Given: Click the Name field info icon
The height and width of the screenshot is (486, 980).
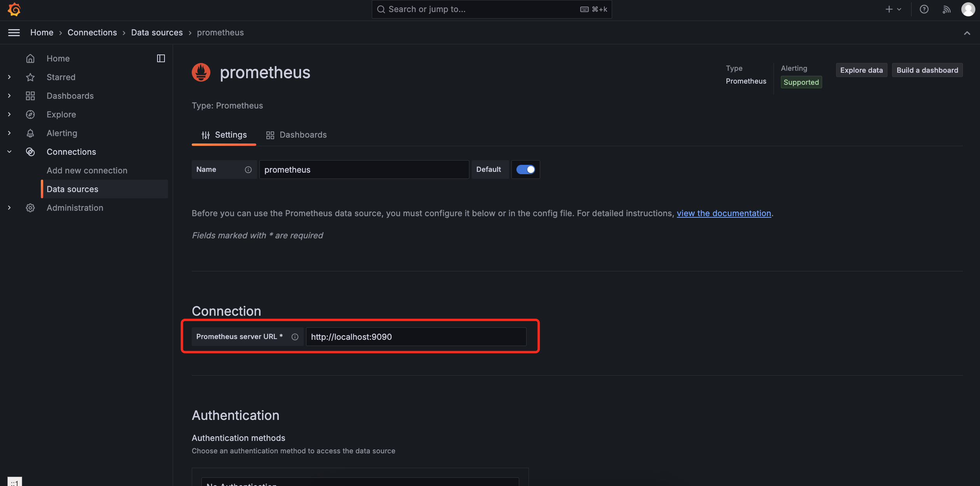Looking at the screenshot, I should click(x=248, y=170).
